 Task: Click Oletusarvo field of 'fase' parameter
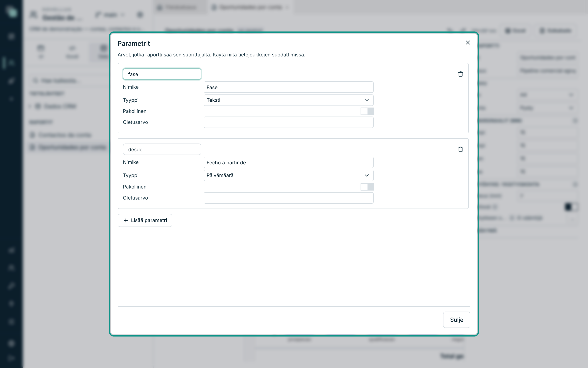click(x=288, y=122)
